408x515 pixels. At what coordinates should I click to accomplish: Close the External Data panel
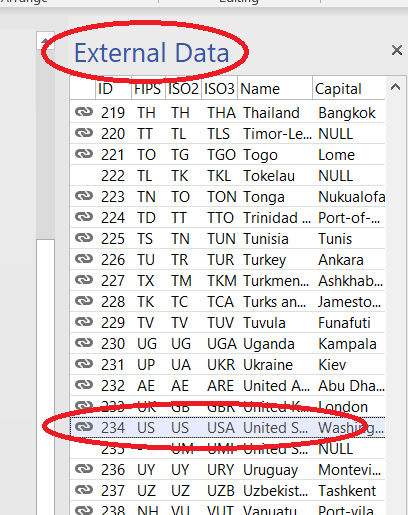coord(397,51)
